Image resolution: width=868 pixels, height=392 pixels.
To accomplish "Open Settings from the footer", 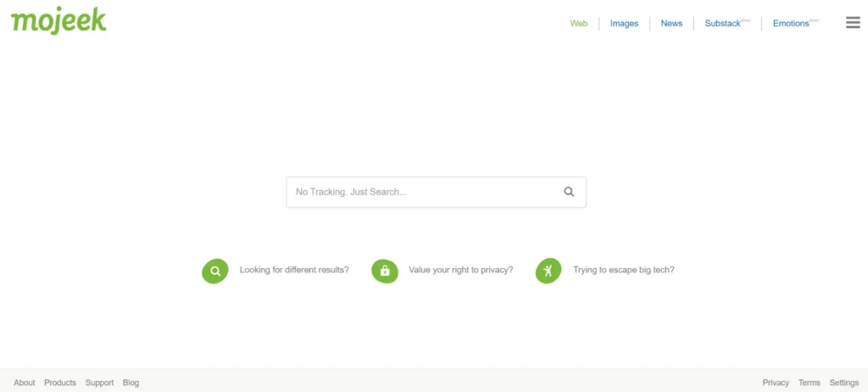I will 844,383.
